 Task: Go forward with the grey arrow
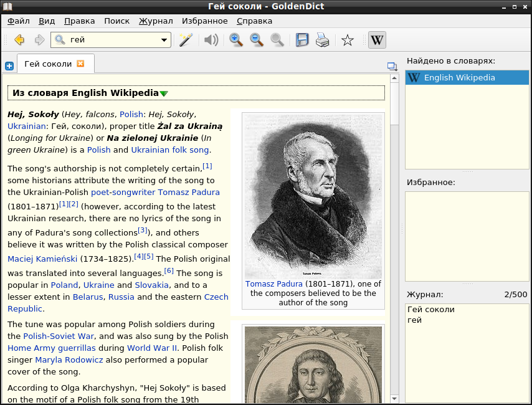pyautogui.click(x=40, y=40)
